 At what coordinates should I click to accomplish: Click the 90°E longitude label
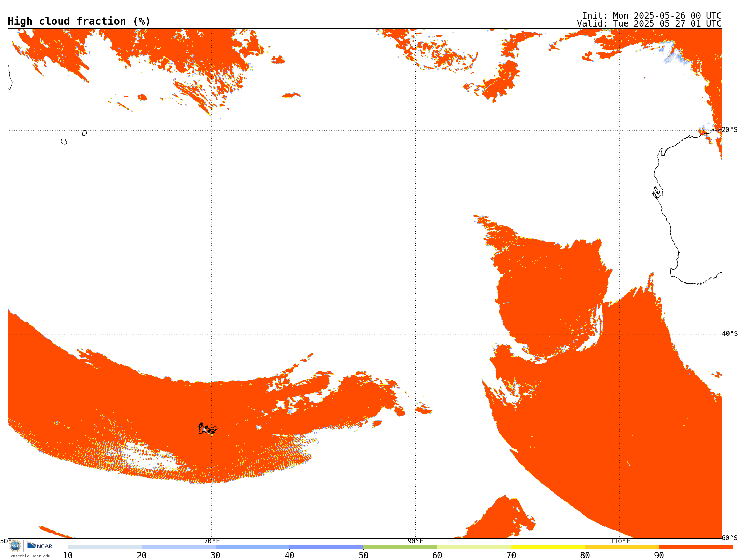[415, 541]
